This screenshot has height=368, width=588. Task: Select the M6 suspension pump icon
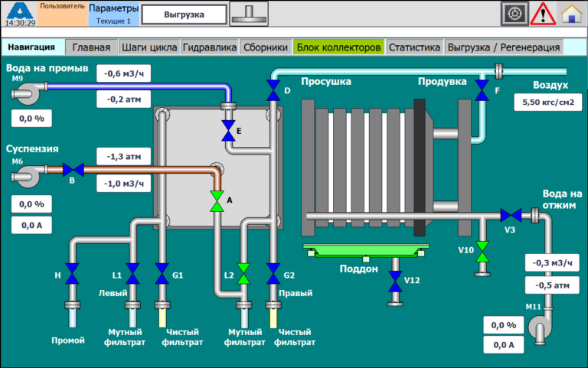25,177
